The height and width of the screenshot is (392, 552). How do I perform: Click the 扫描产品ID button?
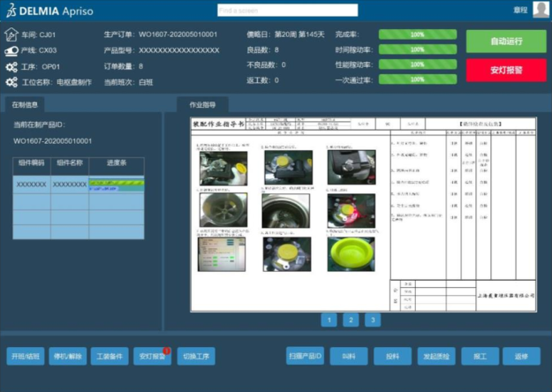click(306, 357)
